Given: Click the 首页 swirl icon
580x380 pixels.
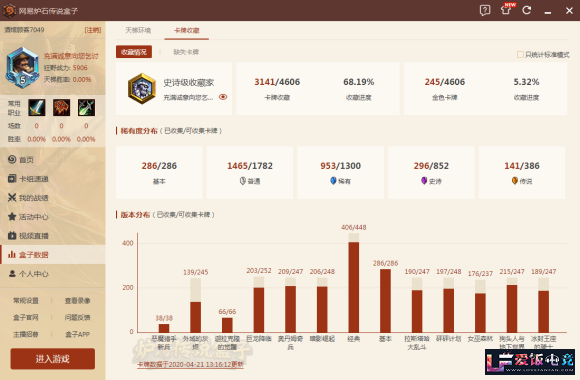Looking at the screenshot, I should pyautogui.click(x=12, y=159).
